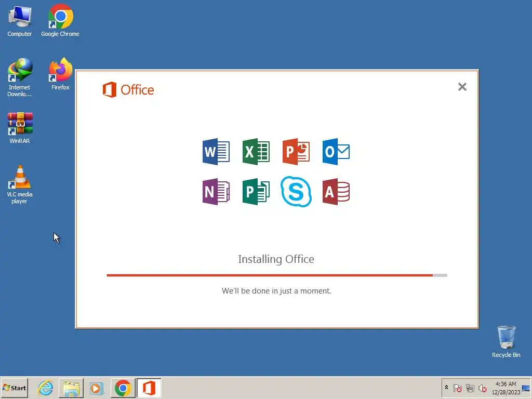Screen dimensions: 532x399
Task: Select the Internet Download Manager shortcut
Action: point(19,78)
